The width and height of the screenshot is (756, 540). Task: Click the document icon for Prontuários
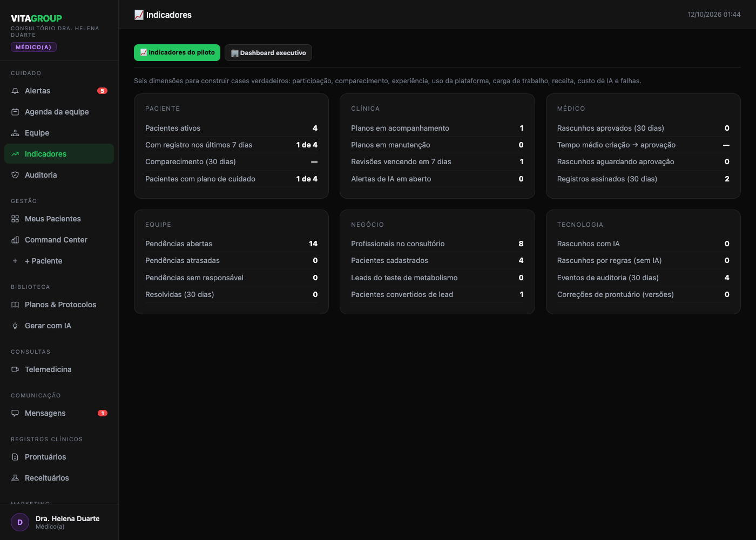[x=15, y=457]
